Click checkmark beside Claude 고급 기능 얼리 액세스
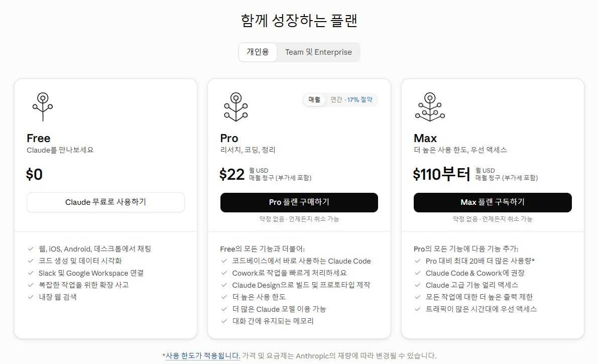This screenshot has height=364, width=598. (x=418, y=285)
